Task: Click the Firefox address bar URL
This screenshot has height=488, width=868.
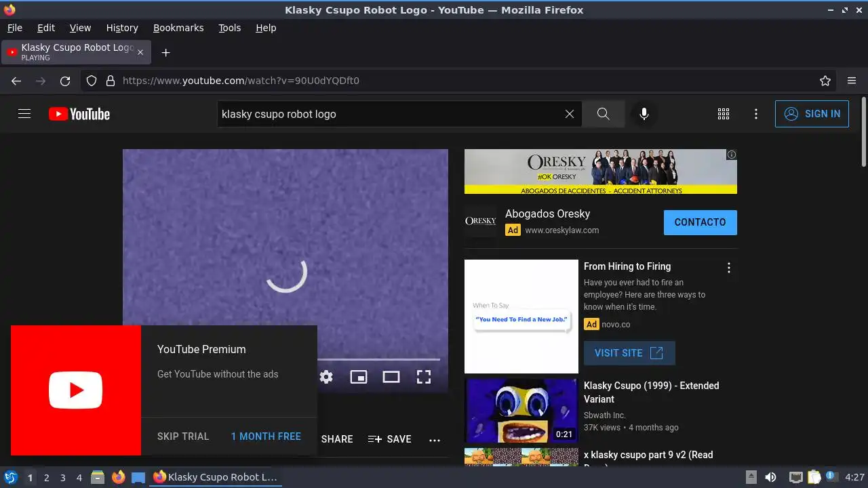Action: pos(241,81)
